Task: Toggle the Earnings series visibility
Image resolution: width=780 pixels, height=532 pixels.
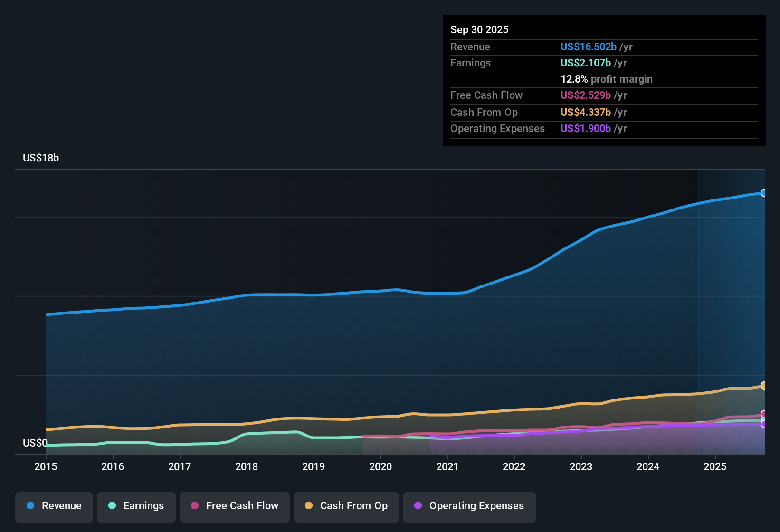Action: click(136, 506)
